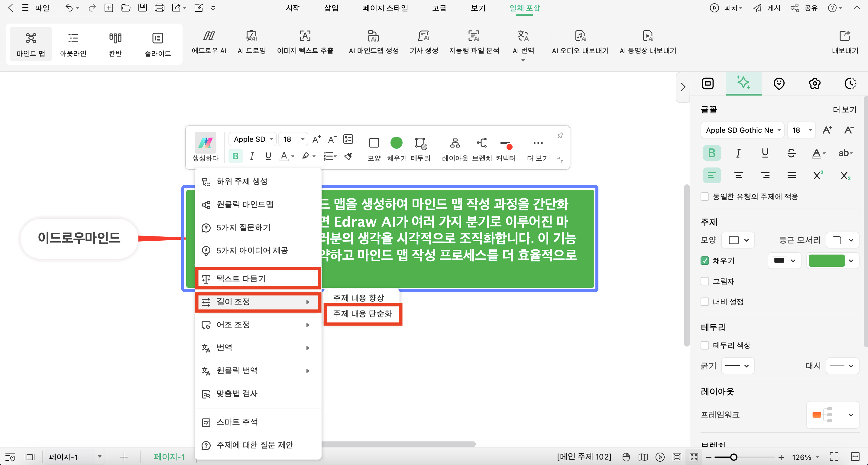
Task: Open the 페이지-1 page selector dropdown
Action: [75, 457]
